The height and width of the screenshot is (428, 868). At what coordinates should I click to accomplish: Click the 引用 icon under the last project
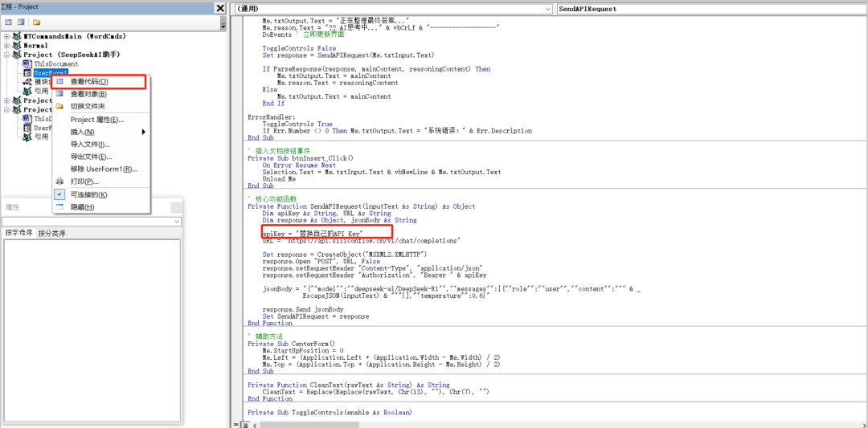[27, 137]
